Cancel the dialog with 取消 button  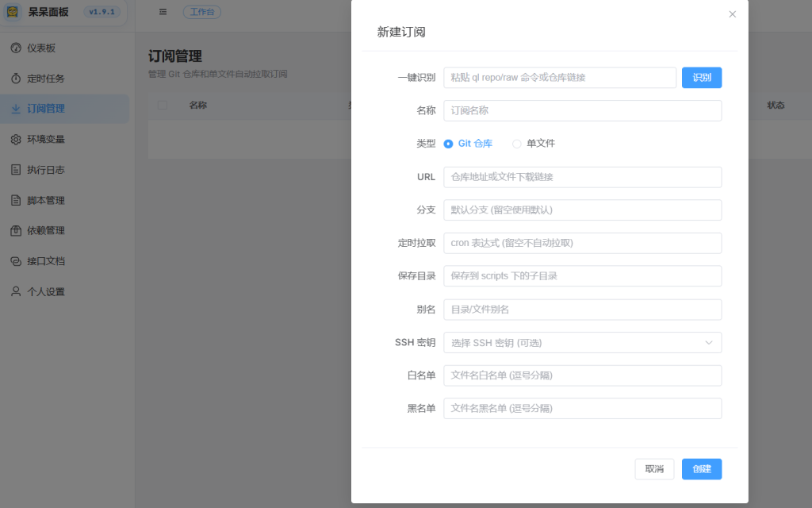pos(654,469)
